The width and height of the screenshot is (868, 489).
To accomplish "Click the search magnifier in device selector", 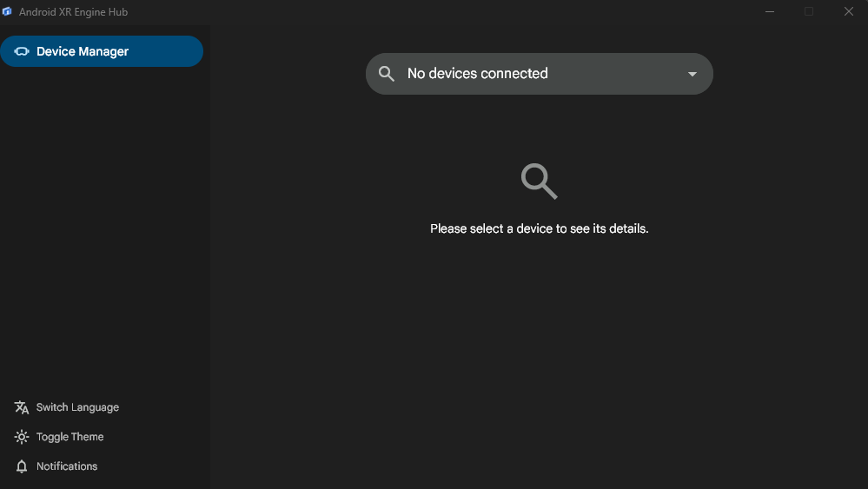I will 387,74.
